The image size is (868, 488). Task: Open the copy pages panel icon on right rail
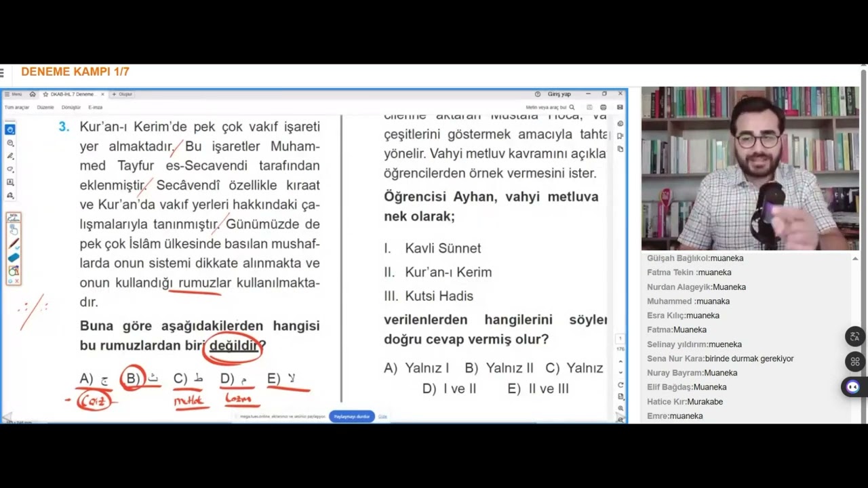click(x=620, y=148)
